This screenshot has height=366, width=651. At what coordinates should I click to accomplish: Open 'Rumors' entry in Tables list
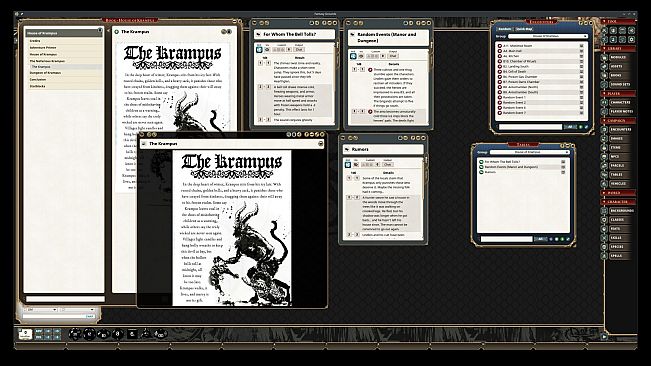[x=523, y=172]
